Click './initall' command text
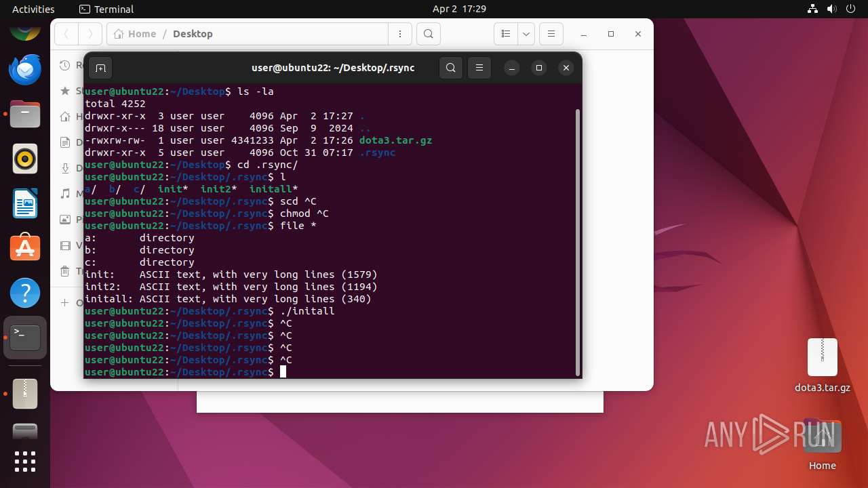This screenshot has height=488, width=868. click(x=307, y=311)
